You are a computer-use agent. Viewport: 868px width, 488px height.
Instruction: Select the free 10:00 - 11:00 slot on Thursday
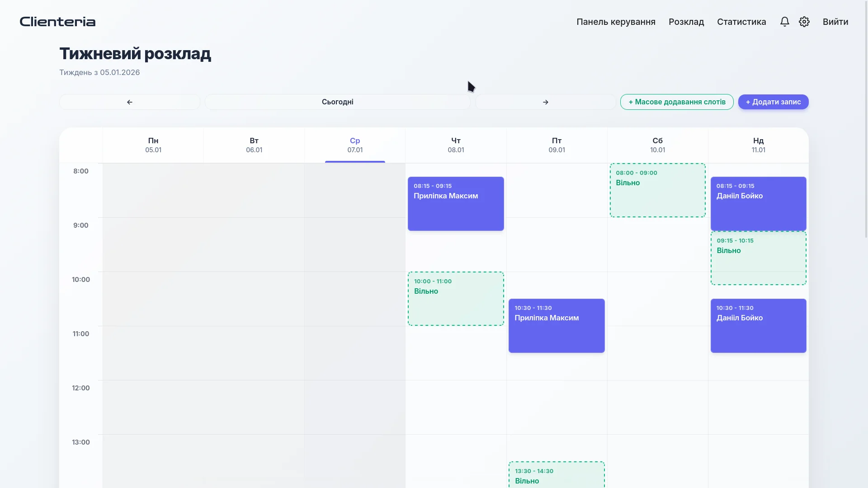click(x=455, y=298)
